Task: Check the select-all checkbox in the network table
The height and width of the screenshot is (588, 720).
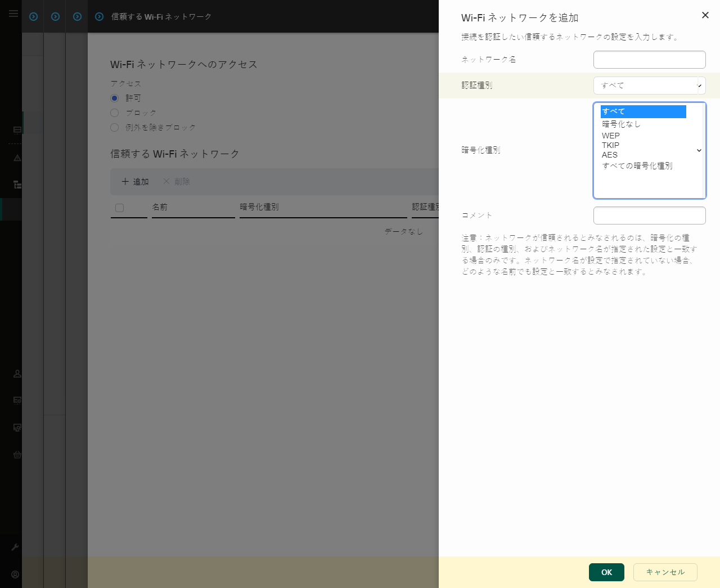Action: click(119, 208)
